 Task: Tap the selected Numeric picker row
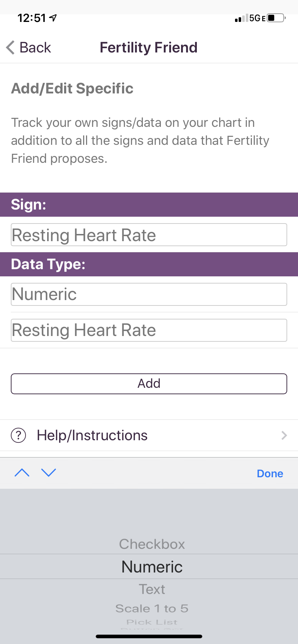point(152,567)
